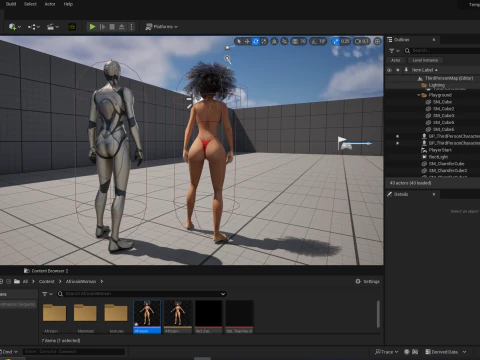480x360 pixels.
Task: Toggle the Actor filter in Outliner
Action: click(x=396, y=60)
